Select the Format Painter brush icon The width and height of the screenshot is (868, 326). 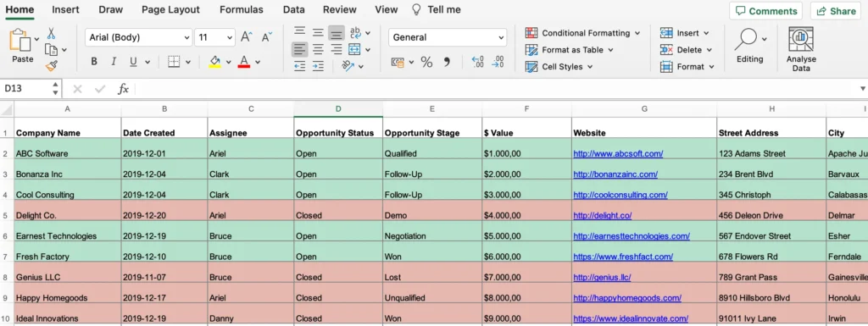52,66
